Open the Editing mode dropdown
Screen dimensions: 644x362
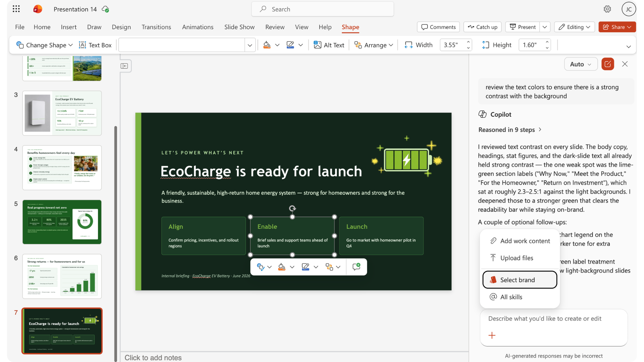574,27
